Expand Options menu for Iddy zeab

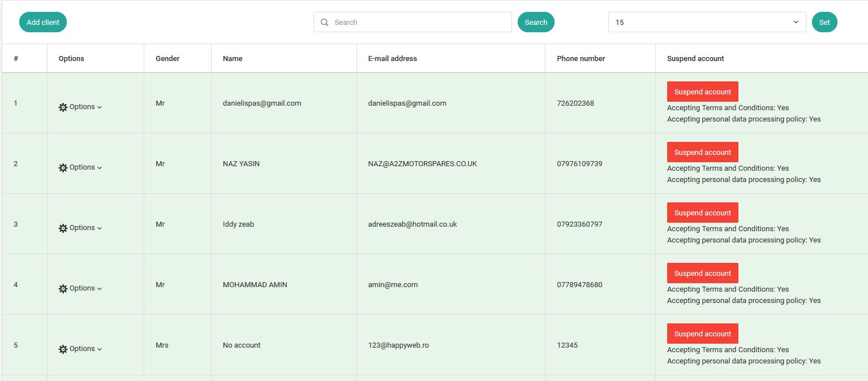[x=80, y=228]
